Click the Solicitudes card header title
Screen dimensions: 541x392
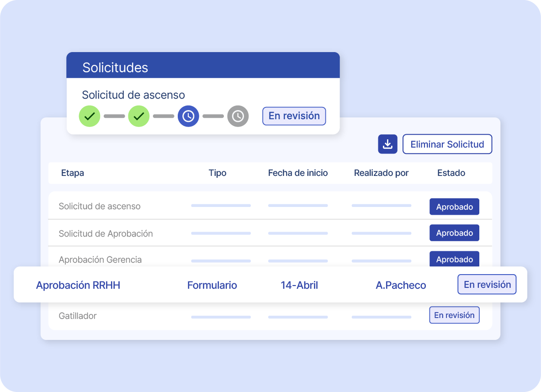tap(115, 68)
